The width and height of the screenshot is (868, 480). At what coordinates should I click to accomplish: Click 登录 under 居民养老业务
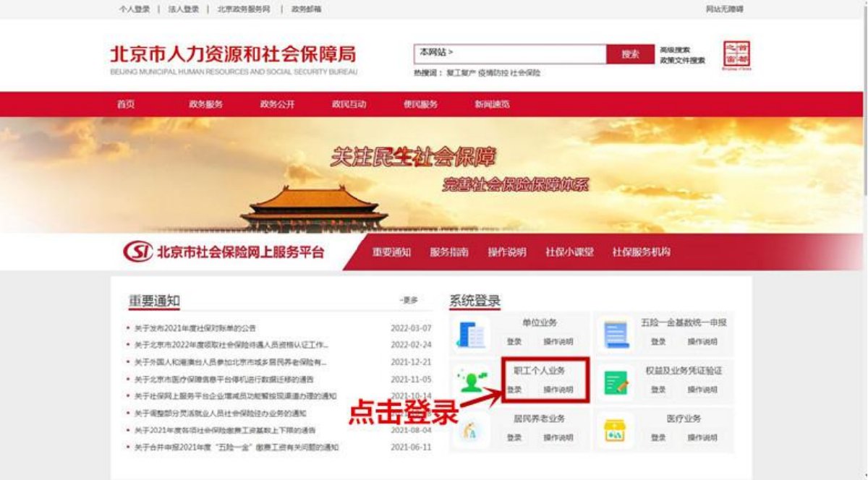pos(514,438)
